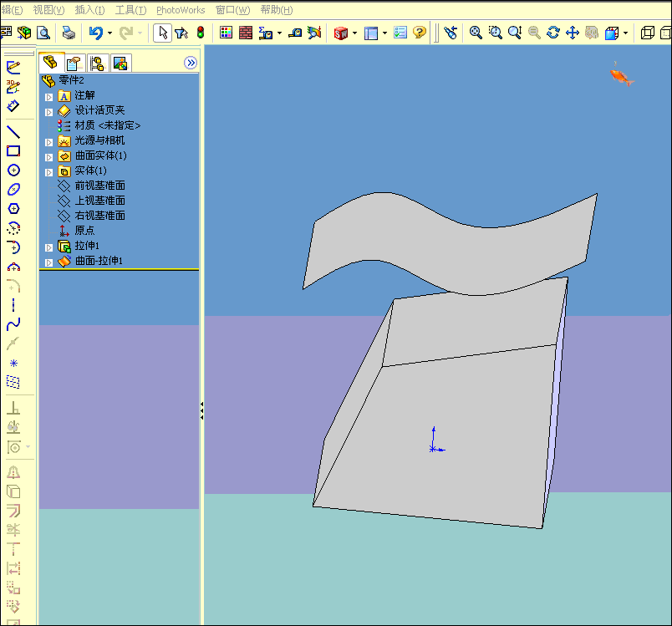Open the SolidWorks resources dropdown arrow
Viewport: 672px width, 626px height.
click(x=354, y=33)
